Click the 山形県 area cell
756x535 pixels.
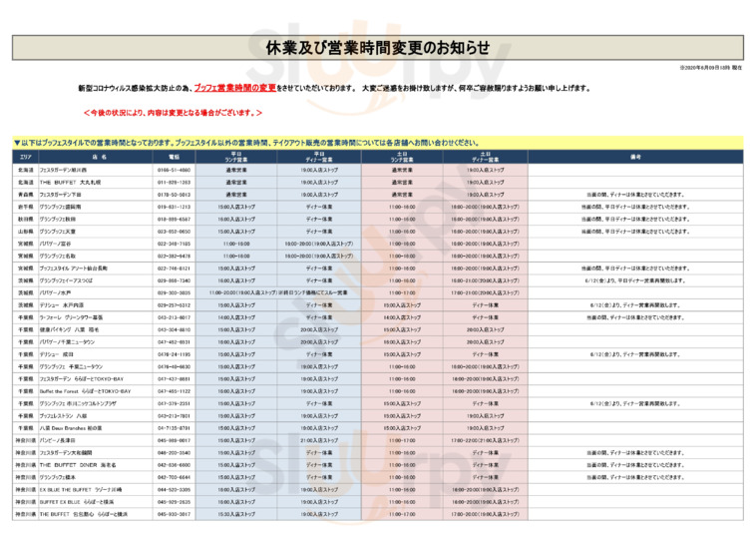[26, 232]
